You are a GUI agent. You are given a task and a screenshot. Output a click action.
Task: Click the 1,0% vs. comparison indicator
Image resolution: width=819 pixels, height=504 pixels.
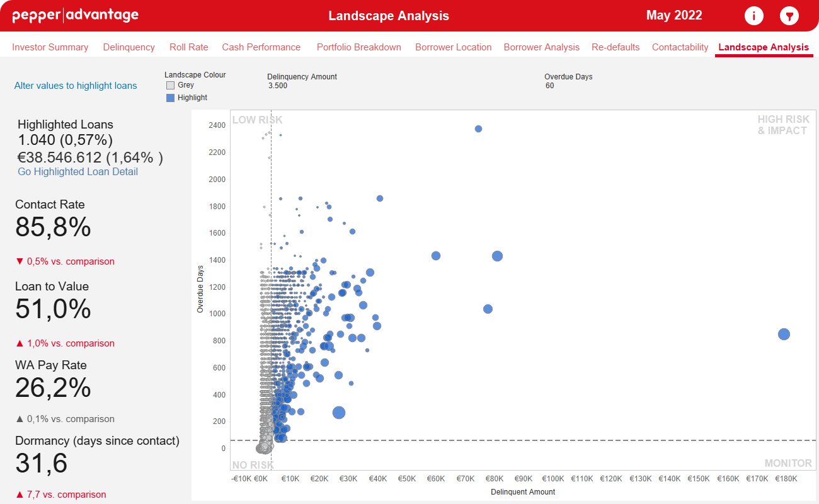point(65,343)
